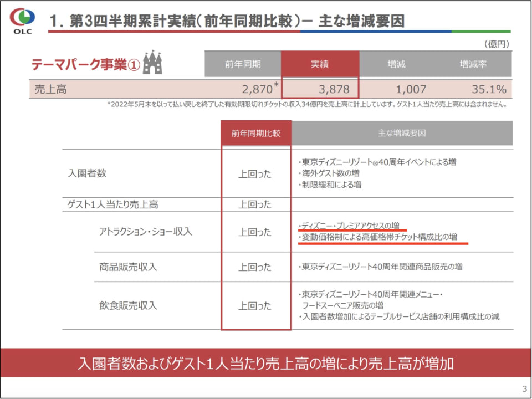532x399 pixels.
Task: Select the red 実績 column header
Action: (x=320, y=64)
